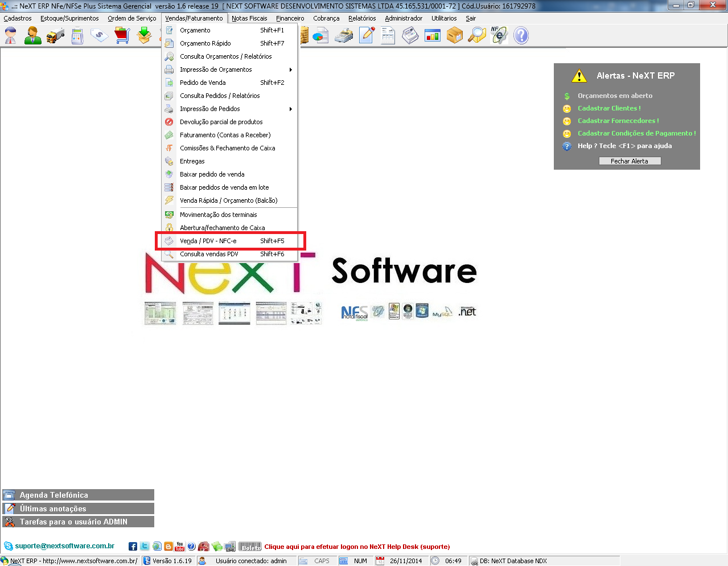Choose Abertura/fechamento de Caixa entry

pos(230,228)
